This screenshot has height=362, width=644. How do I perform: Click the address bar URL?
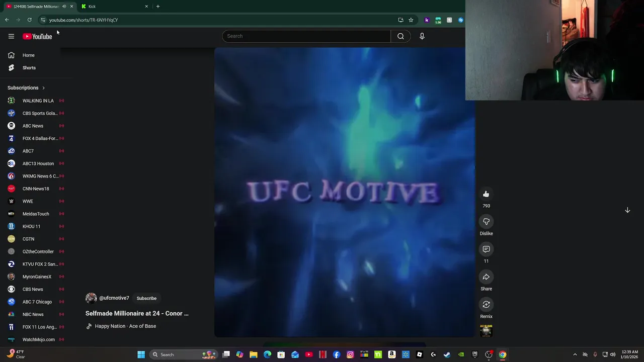[84, 20]
